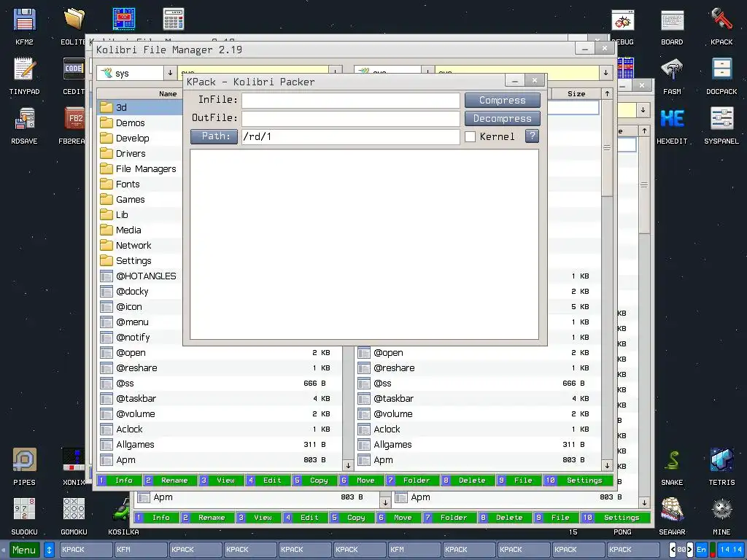Open right panel path history dropdown arrow

pyautogui.click(x=605, y=73)
